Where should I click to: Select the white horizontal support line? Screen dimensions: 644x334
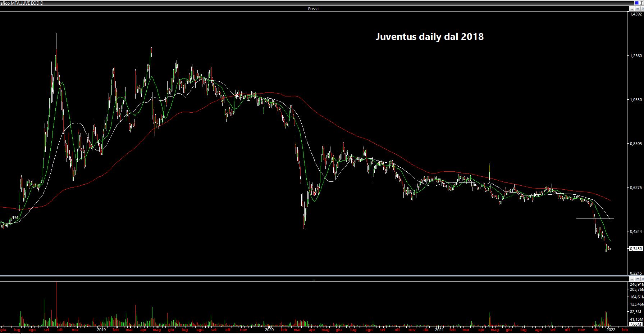595,218
